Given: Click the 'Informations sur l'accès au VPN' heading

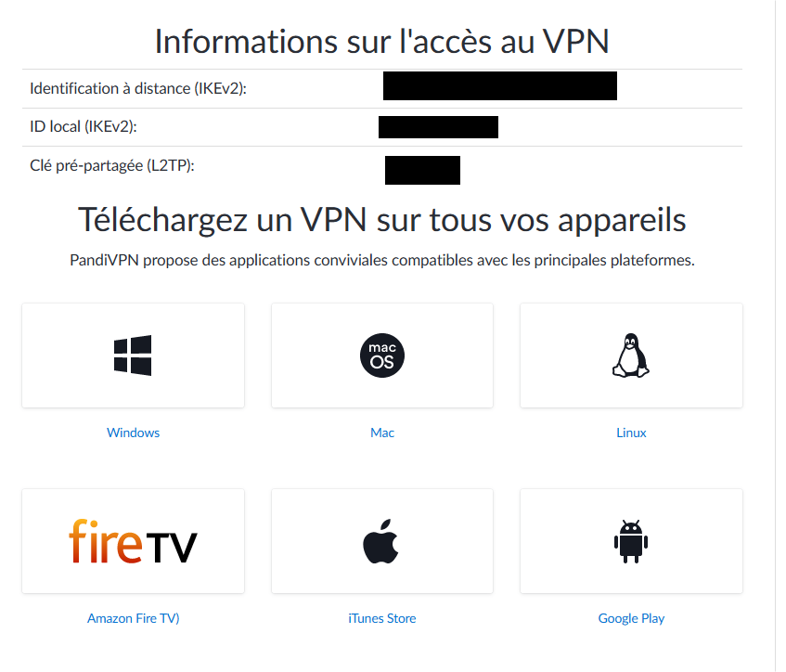Looking at the screenshot, I should [381, 41].
